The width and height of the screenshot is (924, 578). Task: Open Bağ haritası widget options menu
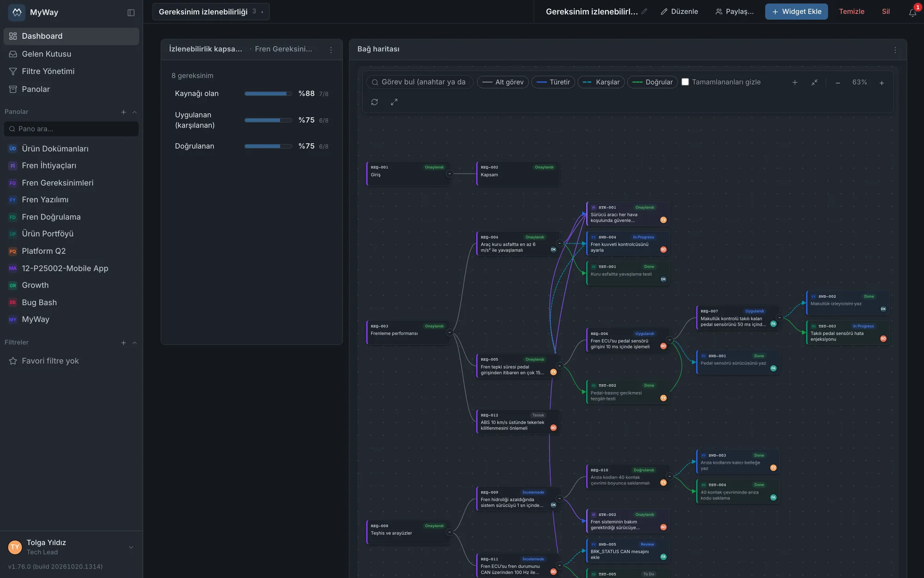[895, 50]
